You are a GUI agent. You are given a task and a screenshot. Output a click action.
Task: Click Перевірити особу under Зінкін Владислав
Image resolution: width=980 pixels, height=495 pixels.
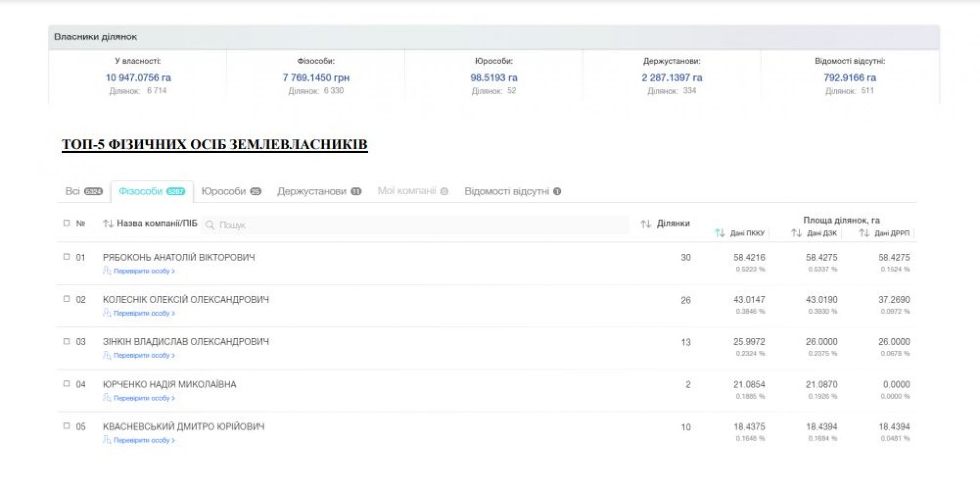click(143, 356)
